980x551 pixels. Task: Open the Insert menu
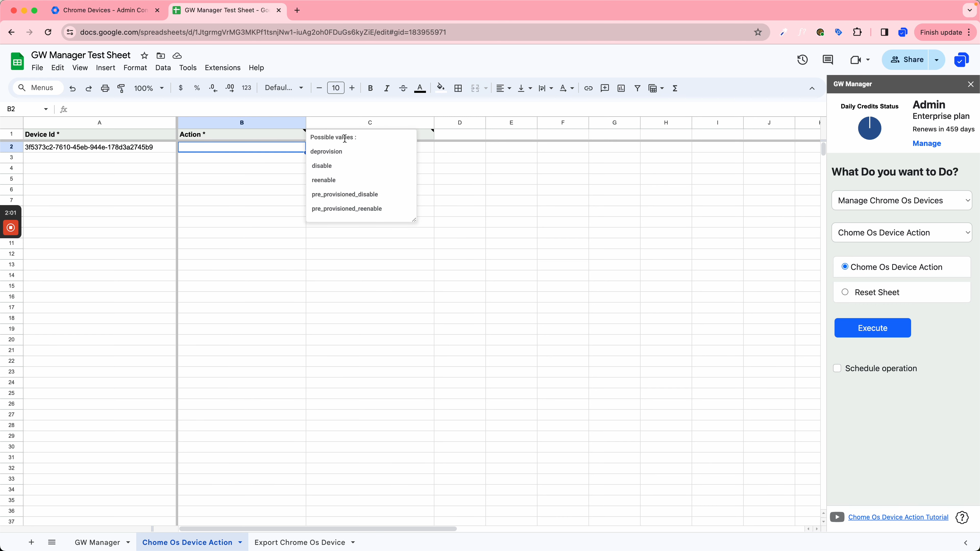click(105, 68)
